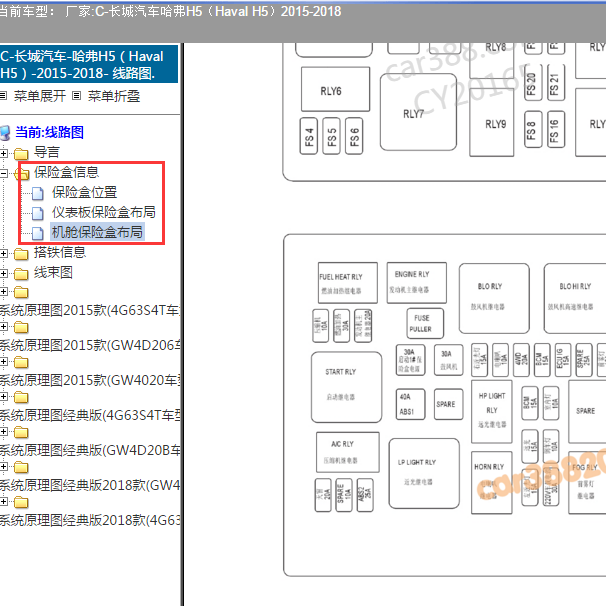
Task: Click the 菜单折叠 list icon
Action: (77, 95)
